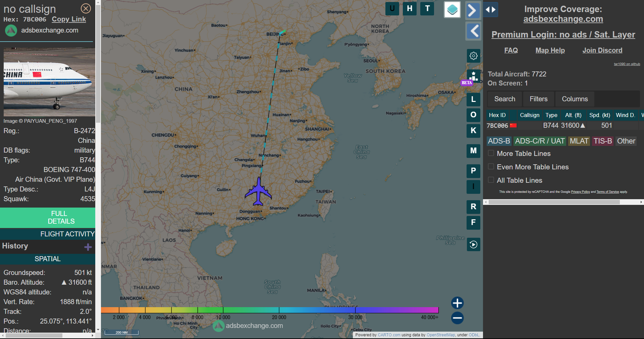This screenshot has width=644, height=339.
Task: Click the H map toggle button
Action: (410, 9)
